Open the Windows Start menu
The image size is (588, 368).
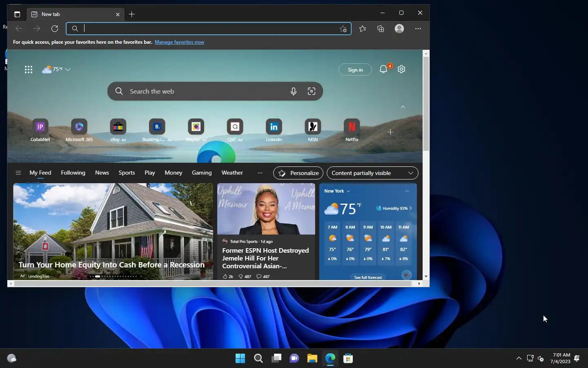(241, 359)
